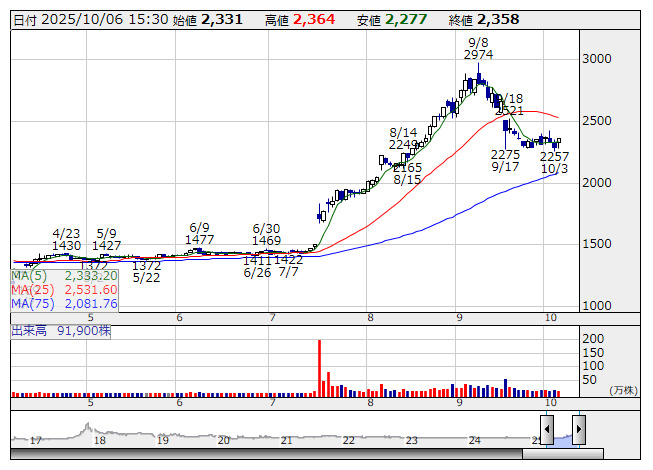Click year 22 in the navigator timeline

coord(349,440)
